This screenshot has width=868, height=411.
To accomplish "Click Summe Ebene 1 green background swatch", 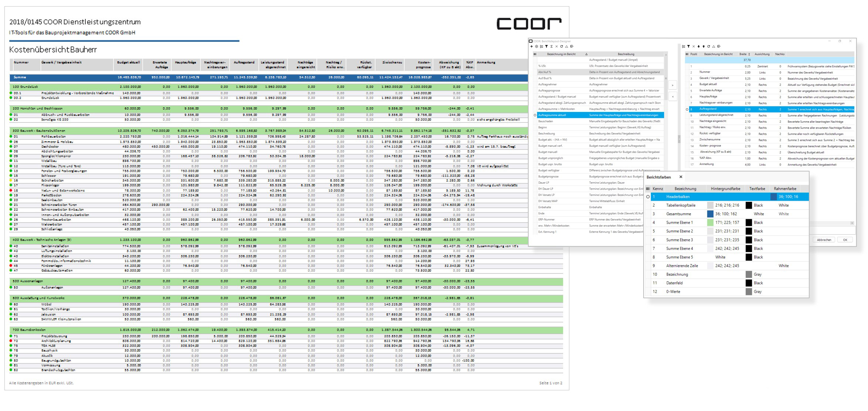I will click(710, 223).
